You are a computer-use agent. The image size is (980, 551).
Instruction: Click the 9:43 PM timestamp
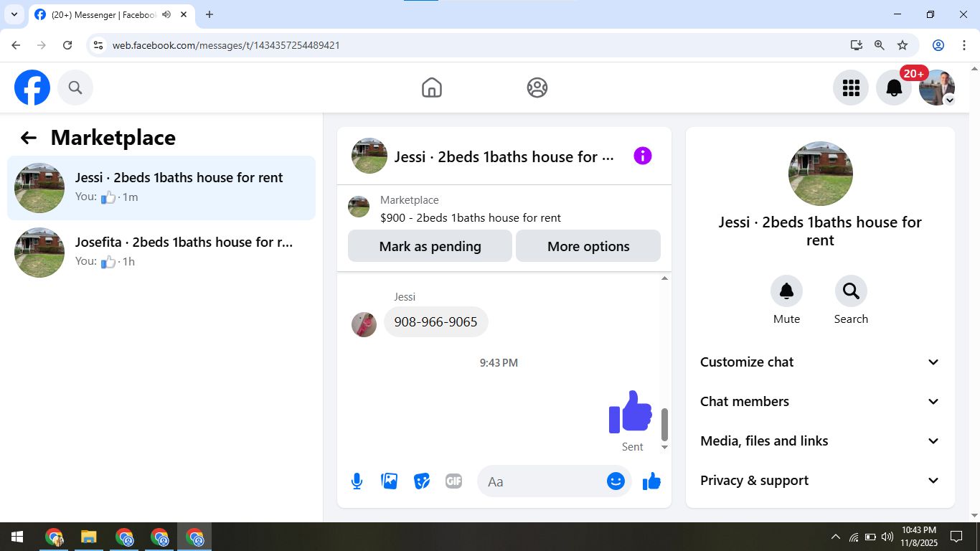point(499,363)
